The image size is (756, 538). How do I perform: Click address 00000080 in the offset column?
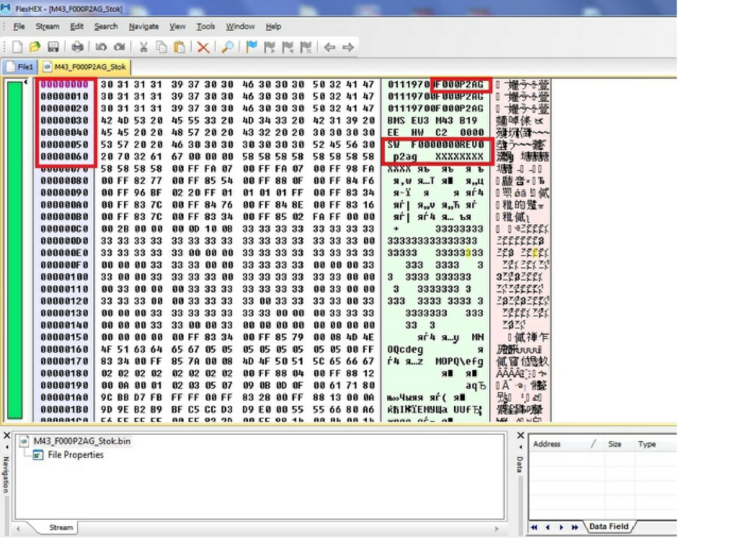(65, 181)
